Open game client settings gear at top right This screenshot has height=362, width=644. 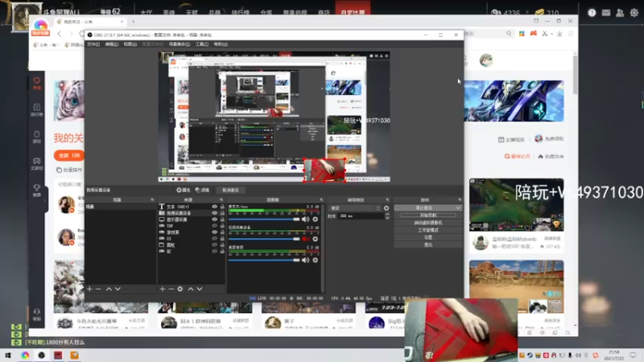point(634,13)
